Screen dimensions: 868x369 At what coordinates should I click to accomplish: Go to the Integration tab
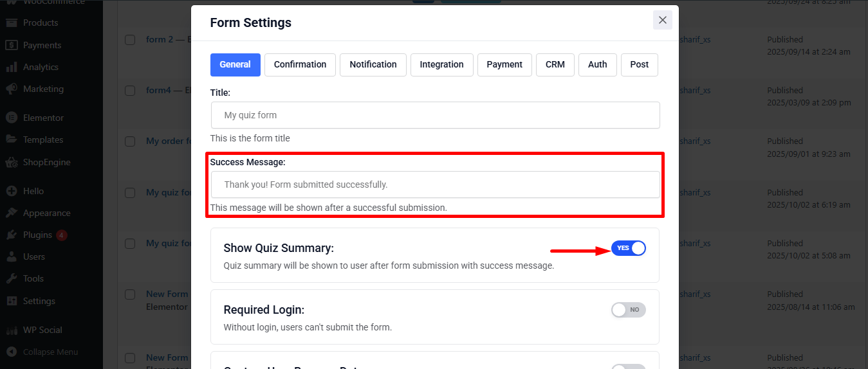pyautogui.click(x=441, y=64)
